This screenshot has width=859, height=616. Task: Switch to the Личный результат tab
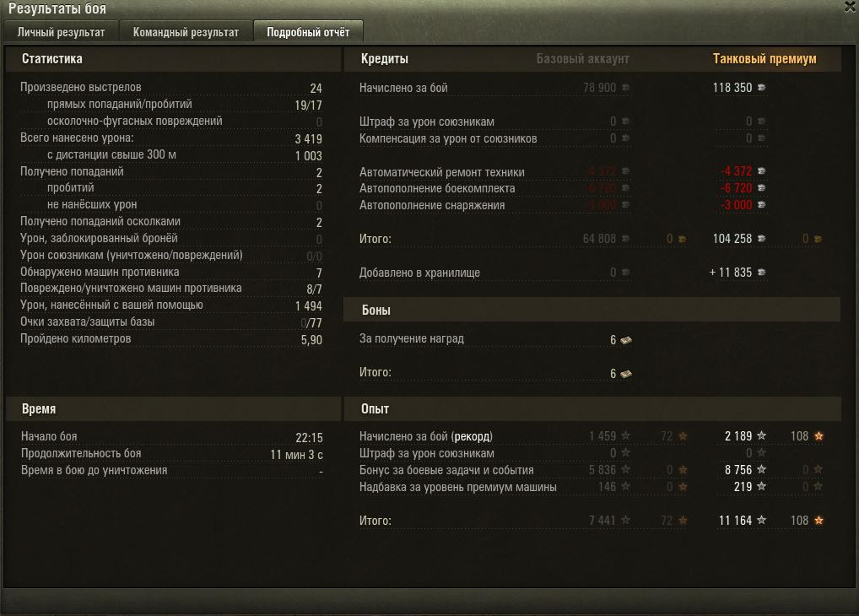coord(61,32)
